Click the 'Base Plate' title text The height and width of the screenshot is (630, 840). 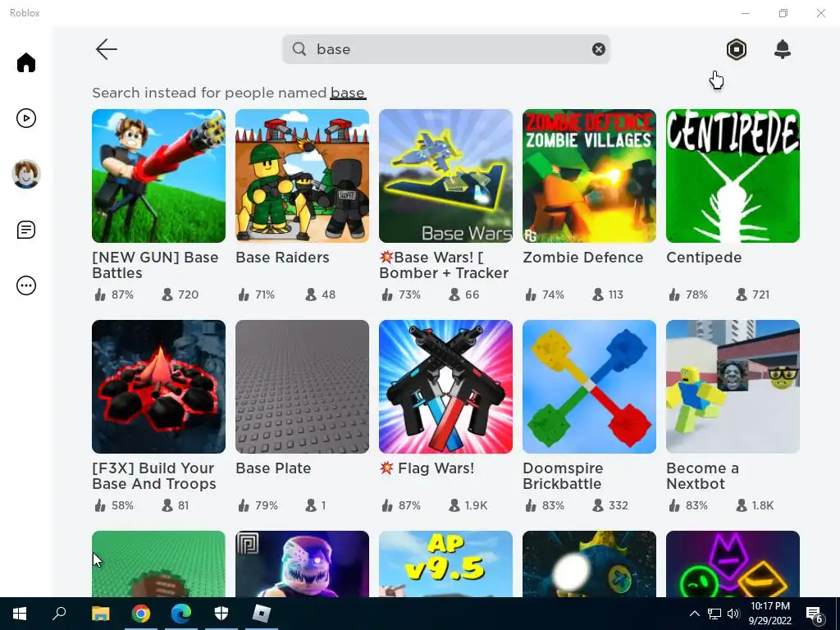(x=273, y=468)
